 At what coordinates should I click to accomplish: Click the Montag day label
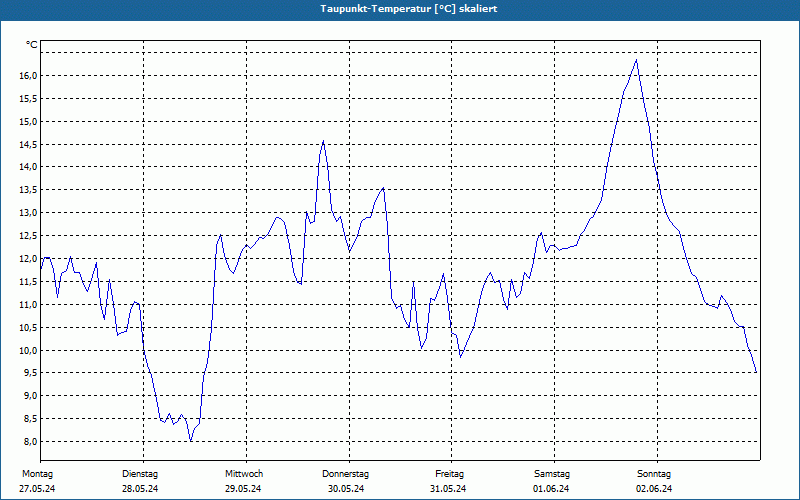point(37,474)
